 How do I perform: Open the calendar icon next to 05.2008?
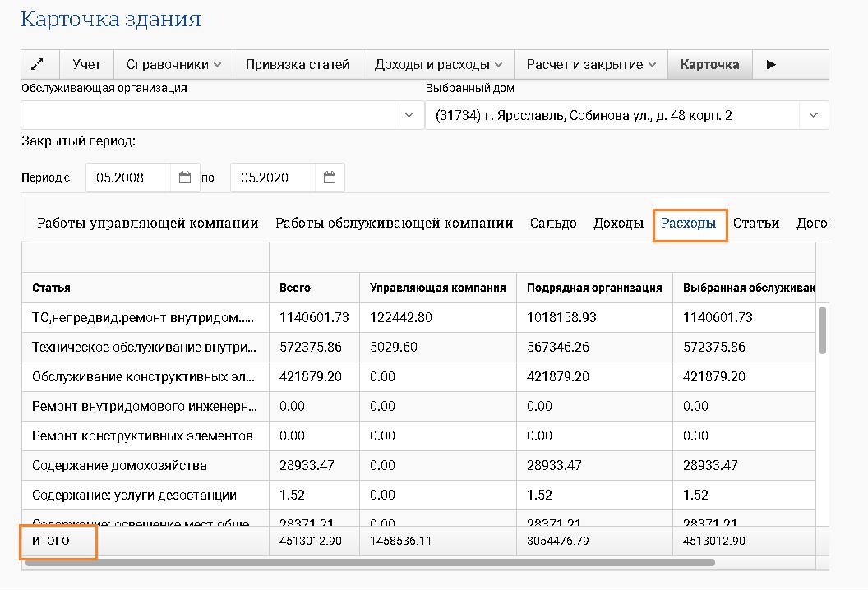click(x=185, y=177)
